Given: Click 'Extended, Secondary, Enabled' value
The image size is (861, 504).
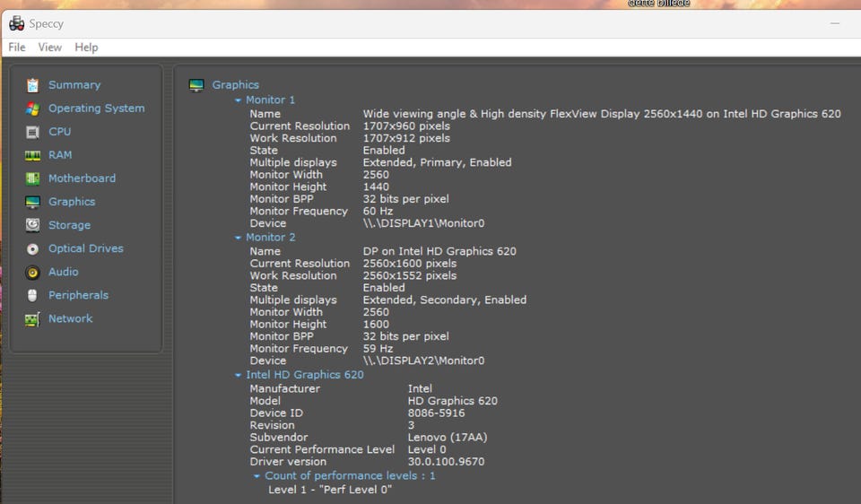Looking at the screenshot, I should coord(445,300).
